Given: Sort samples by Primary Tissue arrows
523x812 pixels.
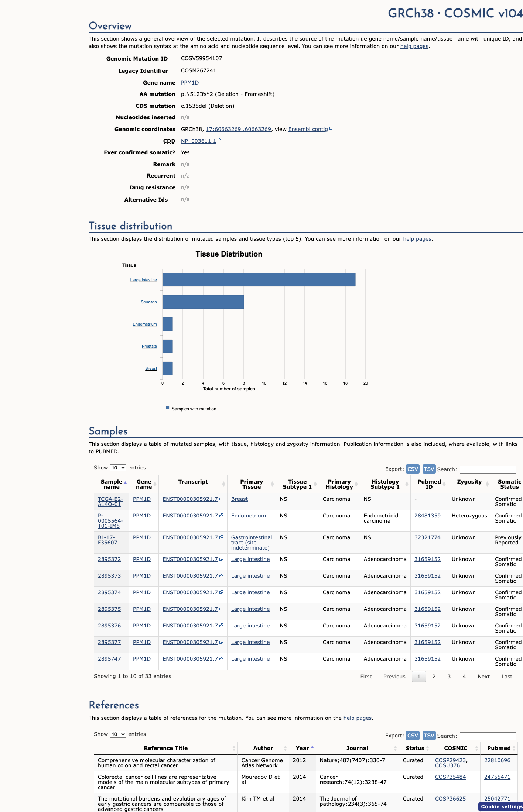Looking at the screenshot, I should tap(272, 484).
